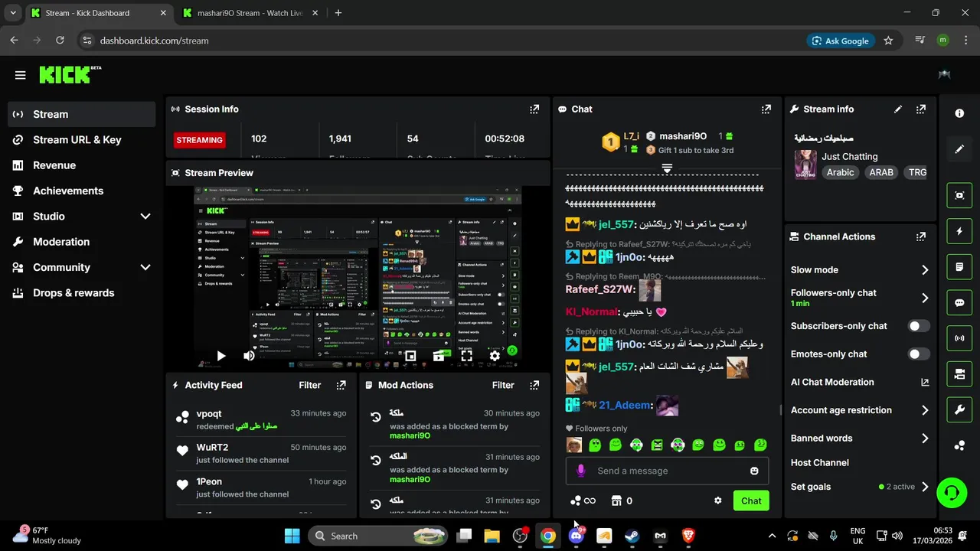980x551 pixels.
Task: Toggle Subscribers-only chat switch
Action: pyautogui.click(x=919, y=326)
